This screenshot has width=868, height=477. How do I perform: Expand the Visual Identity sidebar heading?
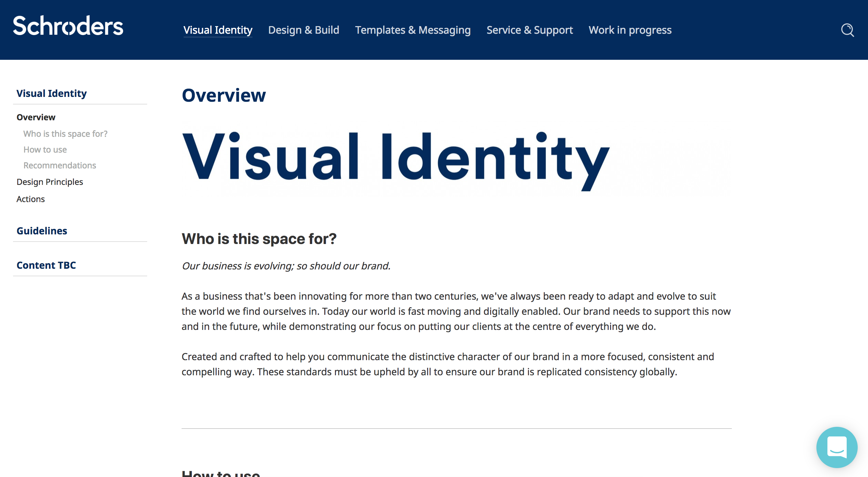tap(52, 93)
